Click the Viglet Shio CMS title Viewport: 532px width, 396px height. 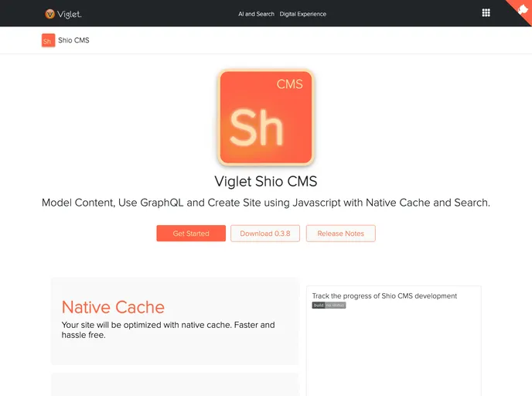pos(266,182)
